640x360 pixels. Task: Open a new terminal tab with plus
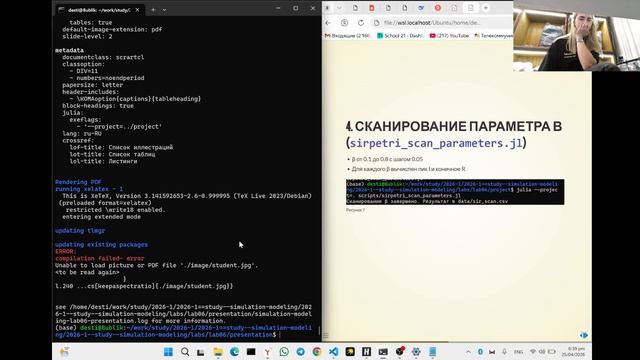153,10
